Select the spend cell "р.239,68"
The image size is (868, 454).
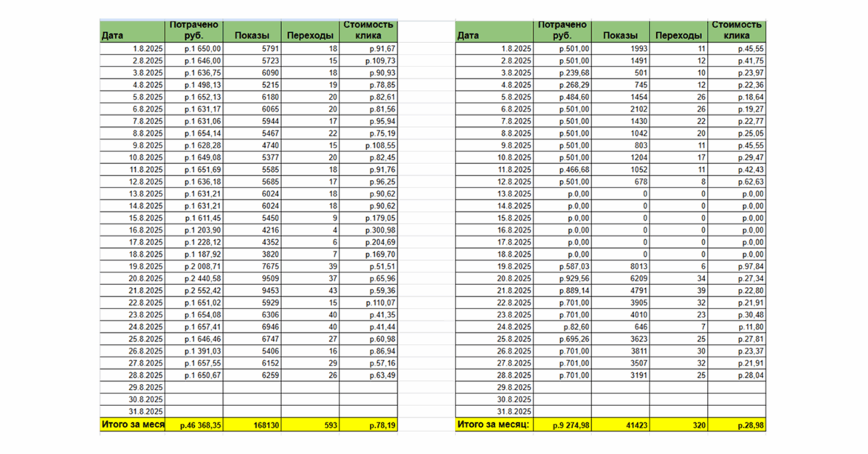click(562, 73)
